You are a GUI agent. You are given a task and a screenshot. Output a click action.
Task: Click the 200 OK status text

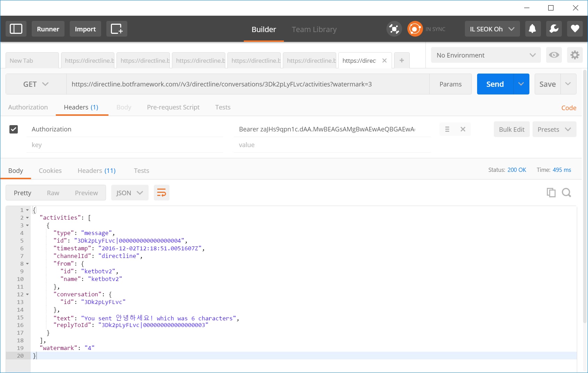point(517,170)
